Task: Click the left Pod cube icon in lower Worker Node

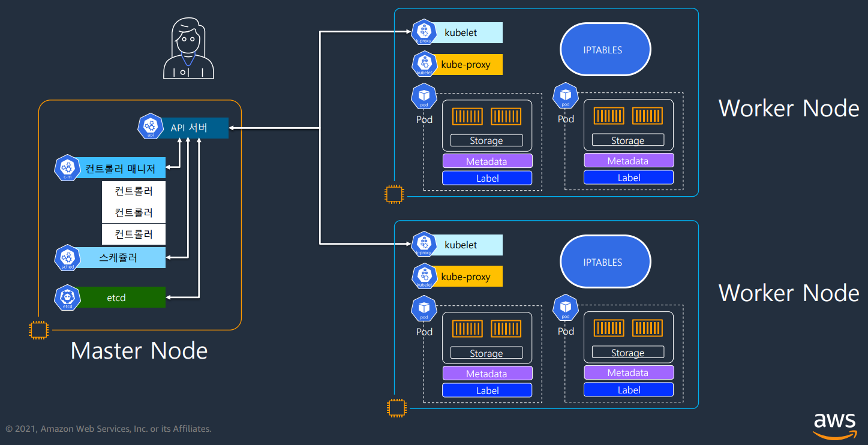Action: 424,308
